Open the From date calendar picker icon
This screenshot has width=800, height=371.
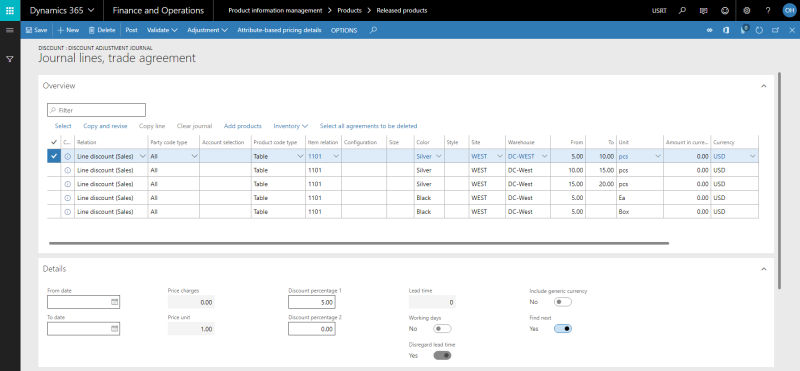point(115,302)
